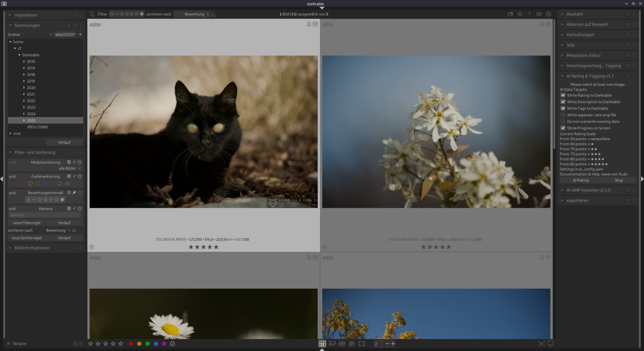This screenshot has width=644, height=351.
Task: Enable Do not overwrite existing data
Action: point(563,122)
